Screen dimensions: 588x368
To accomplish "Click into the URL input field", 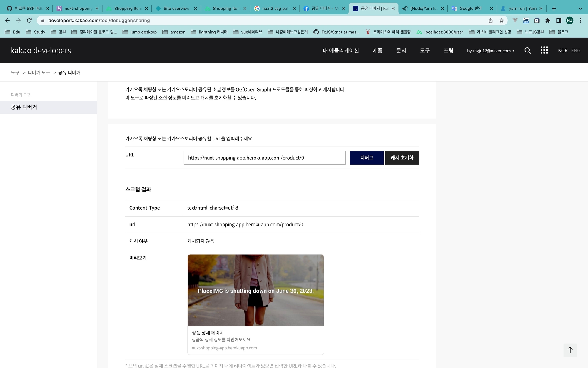I will tap(265, 158).
